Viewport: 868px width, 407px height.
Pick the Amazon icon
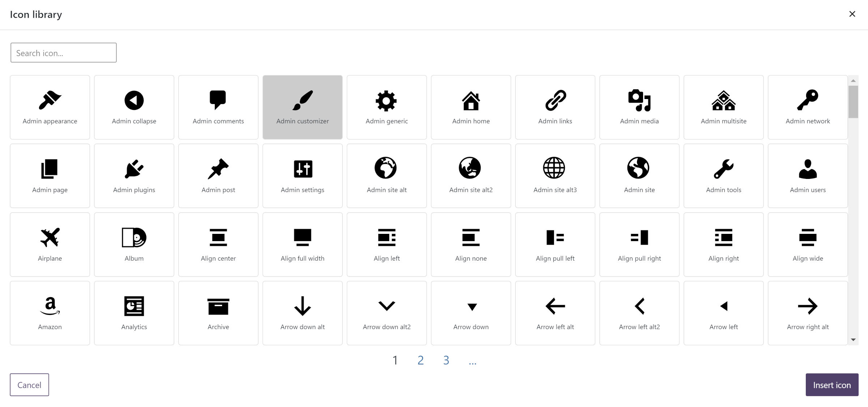coord(50,312)
